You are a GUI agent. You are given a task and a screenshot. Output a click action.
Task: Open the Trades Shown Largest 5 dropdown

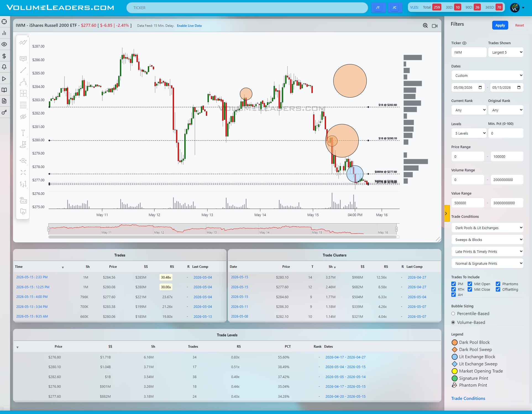coord(506,52)
